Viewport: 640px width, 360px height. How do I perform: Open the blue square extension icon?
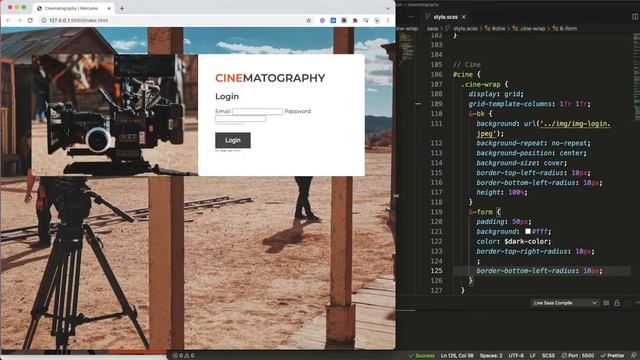tap(333, 20)
